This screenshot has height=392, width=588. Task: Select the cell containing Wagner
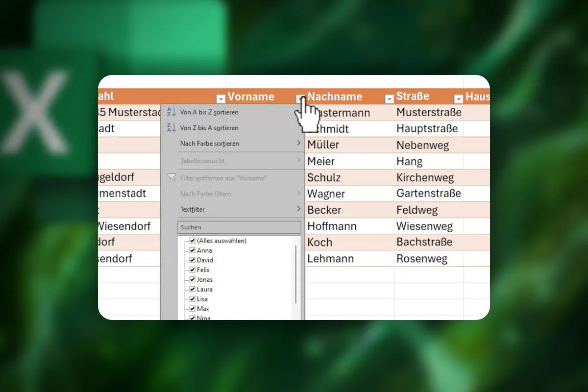350,194
